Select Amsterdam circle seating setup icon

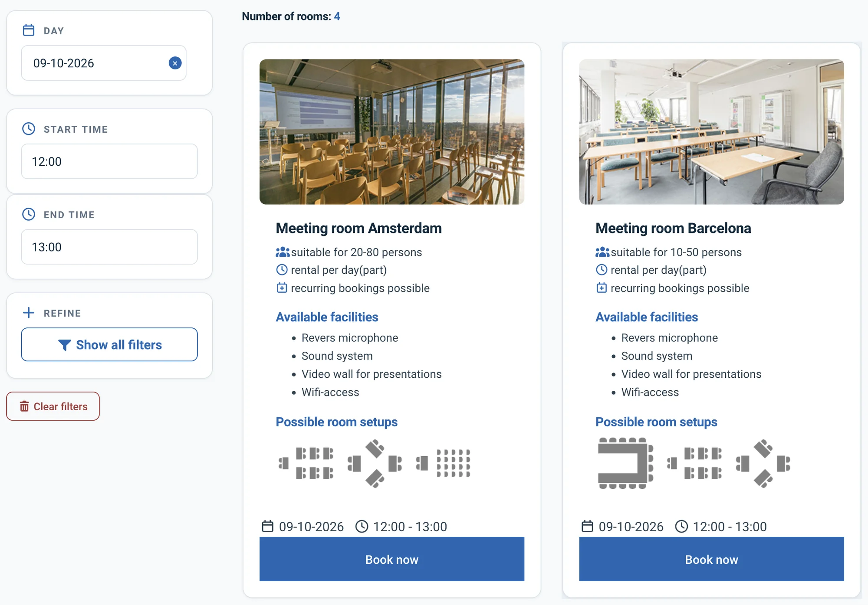tap(375, 463)
